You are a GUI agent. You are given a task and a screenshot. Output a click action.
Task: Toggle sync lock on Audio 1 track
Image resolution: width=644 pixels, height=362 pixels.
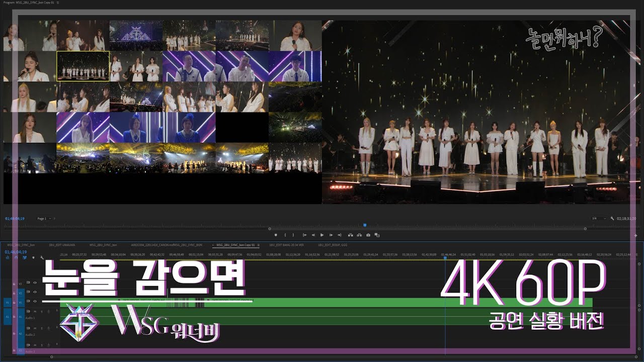[28, 311]
